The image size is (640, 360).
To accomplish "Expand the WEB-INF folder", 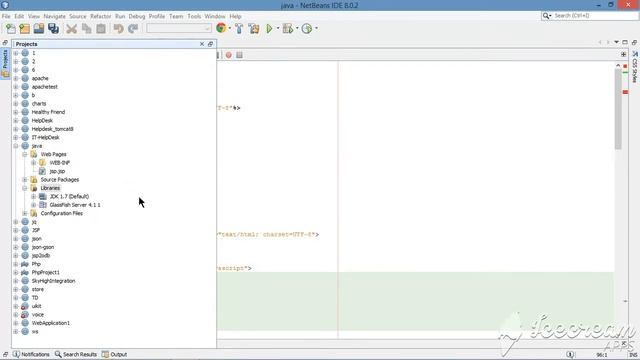I will 34,162.
